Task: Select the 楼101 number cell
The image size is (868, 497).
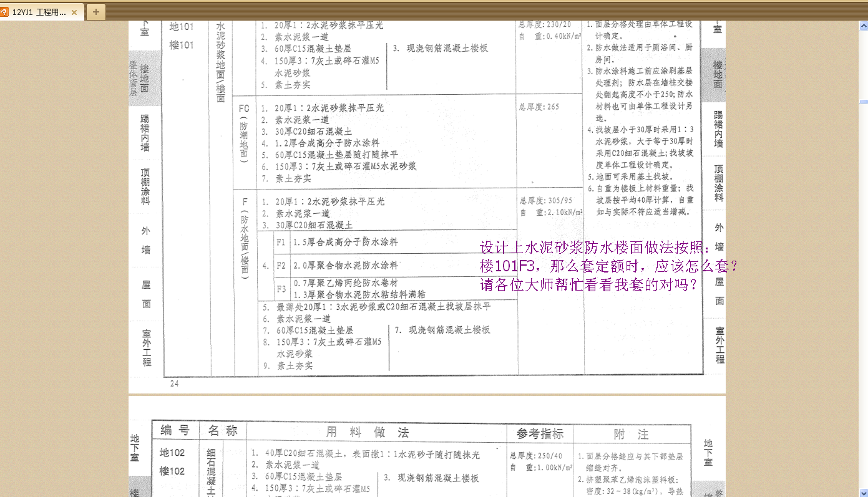Action: (x=182, y=46)
